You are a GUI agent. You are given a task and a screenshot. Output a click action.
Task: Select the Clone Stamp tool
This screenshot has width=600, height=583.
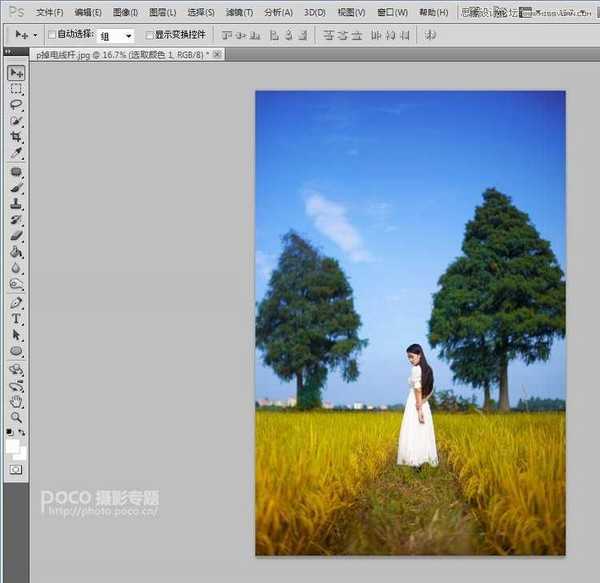tap(16, 203)
